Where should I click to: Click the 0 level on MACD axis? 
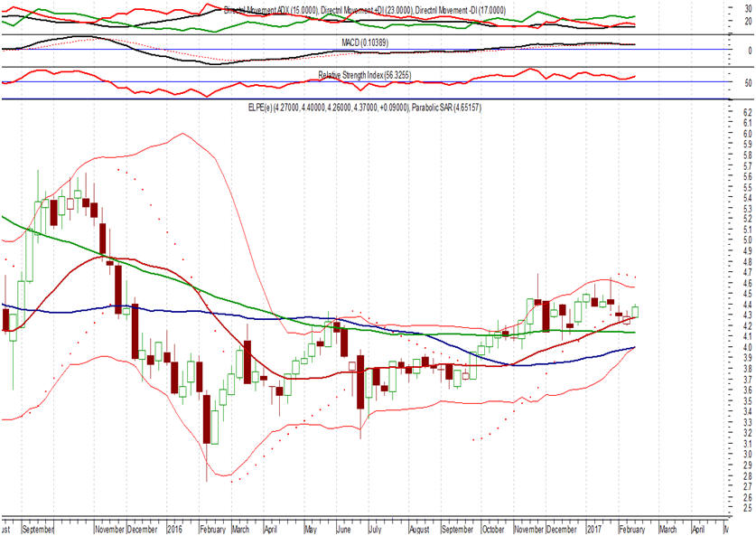coord(750,51)
